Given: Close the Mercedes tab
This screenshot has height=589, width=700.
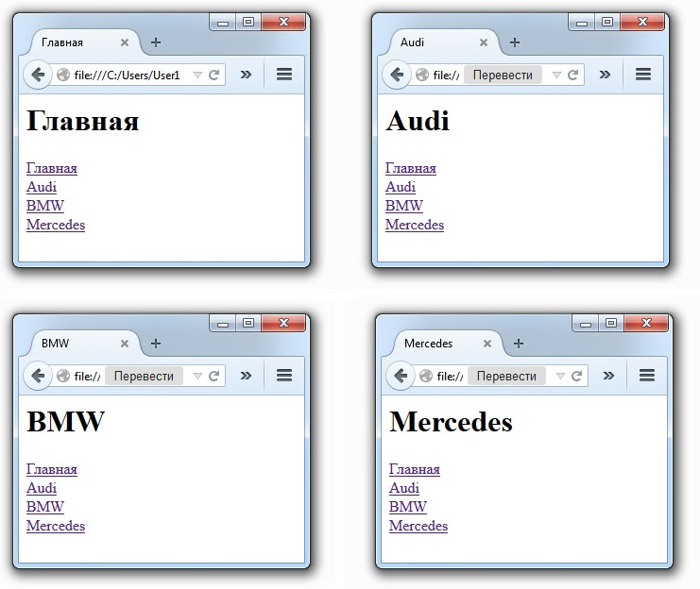Looking at the screenshot, I should [487, 344].
